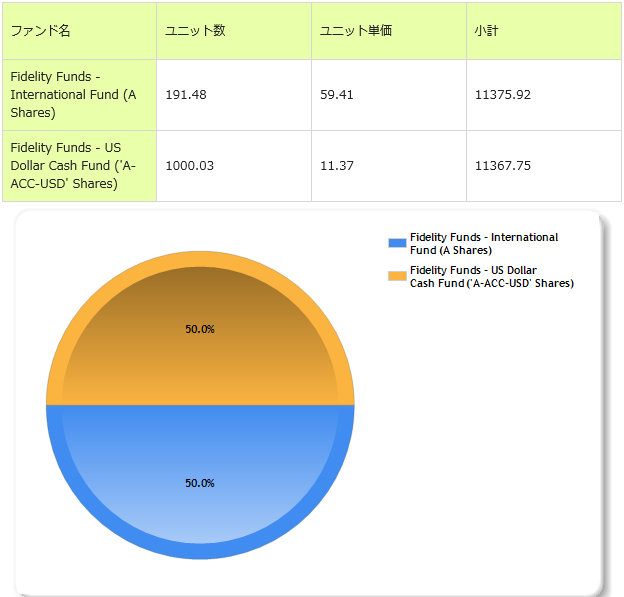The image size is (624, 597).
Task: Select the 1000.03 unit count cell
Action: (x=190, y=165)
